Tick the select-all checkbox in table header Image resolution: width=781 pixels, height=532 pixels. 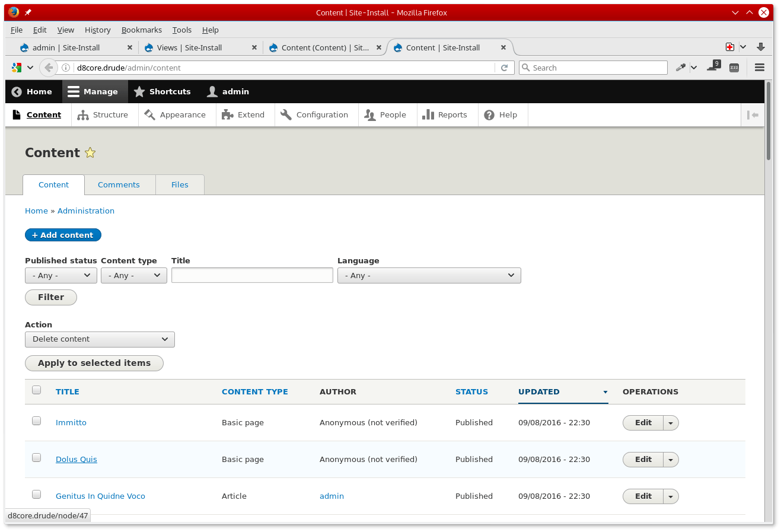[x=37, y=390]
